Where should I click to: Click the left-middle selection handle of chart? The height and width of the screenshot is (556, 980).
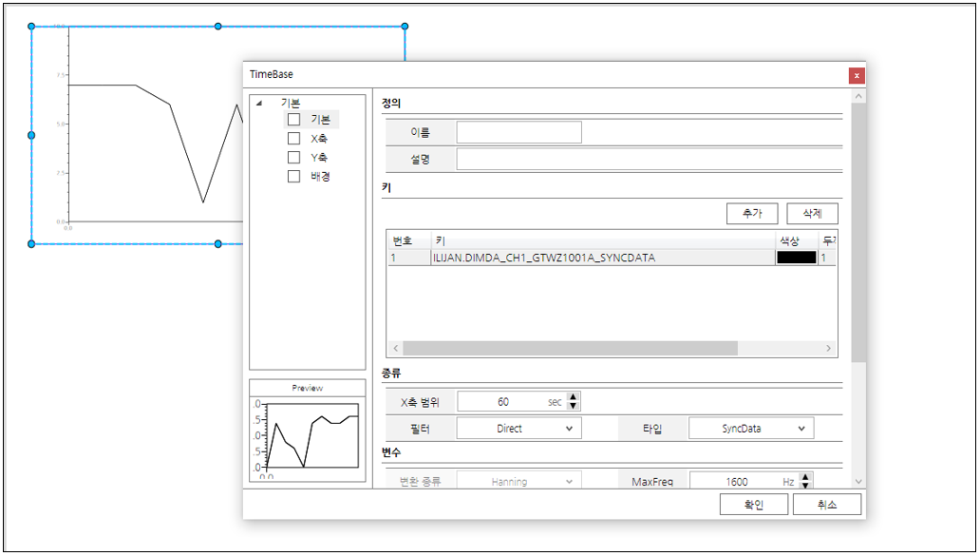[31, 135]
